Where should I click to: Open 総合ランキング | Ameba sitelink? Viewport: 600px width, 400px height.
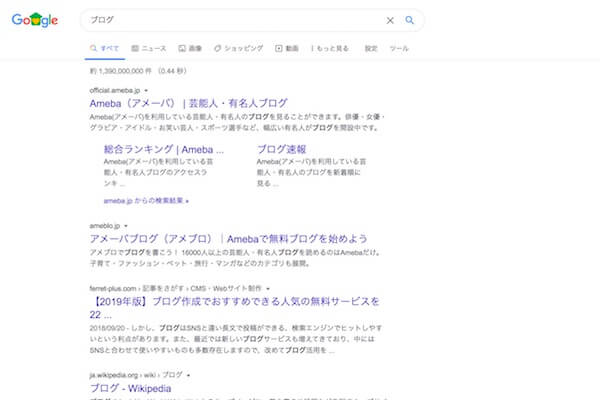[164, 149]
